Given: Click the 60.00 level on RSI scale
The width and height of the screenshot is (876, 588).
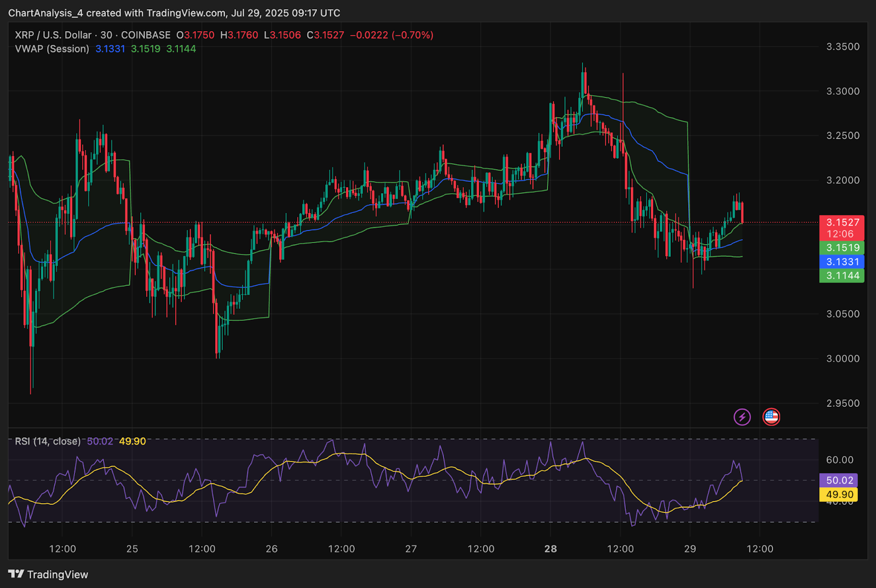Looking at the screenshot, I should pyautogui.click(x=840, y=460).
